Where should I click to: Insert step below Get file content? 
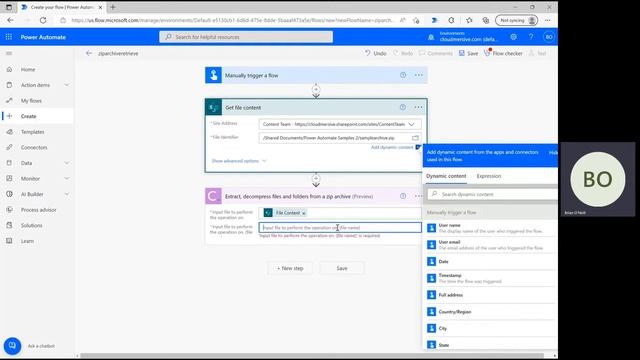(x=316, y=178)
